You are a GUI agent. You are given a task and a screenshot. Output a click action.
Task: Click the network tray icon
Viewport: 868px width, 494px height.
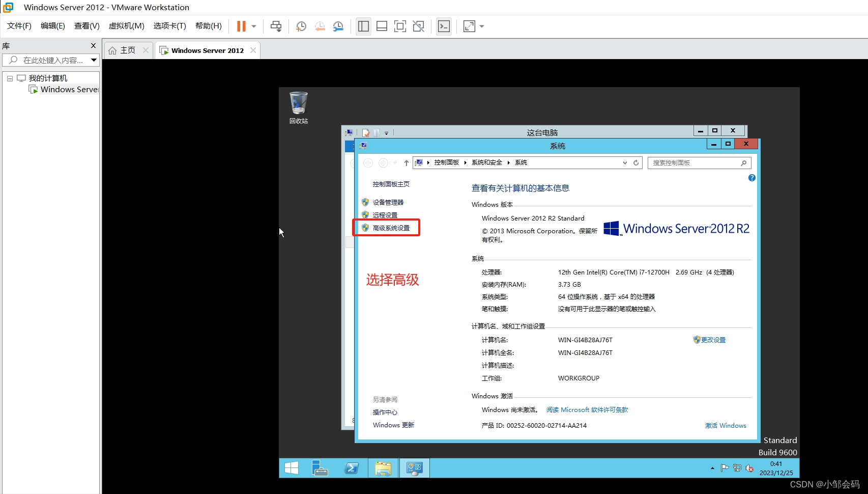pyautogui.click(x=737, y=468)
